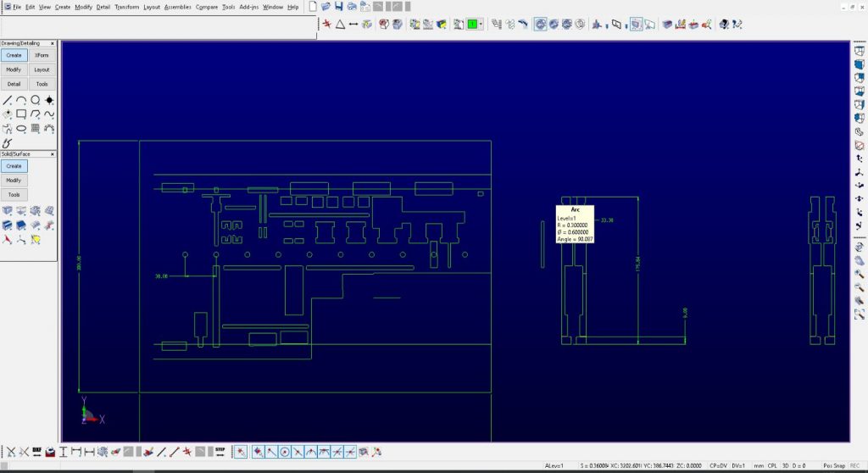Click the question mark help cursor icon
The image size is (868, 473).
point(737,25)
